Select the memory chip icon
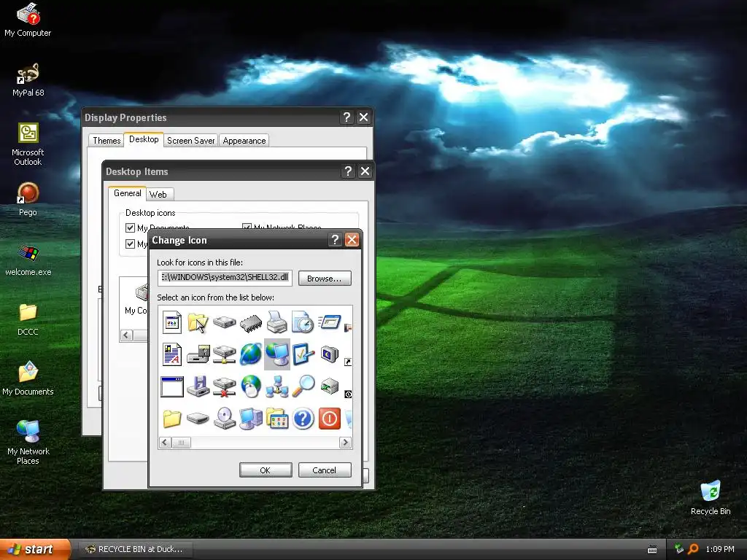Image resolution: width=747 pixels, height=560 pixels. tap(251, 322)
